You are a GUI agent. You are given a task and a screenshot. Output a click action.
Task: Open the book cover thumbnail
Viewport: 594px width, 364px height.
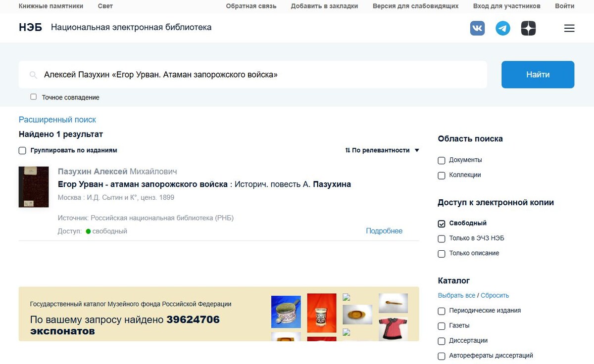[34, 187]
